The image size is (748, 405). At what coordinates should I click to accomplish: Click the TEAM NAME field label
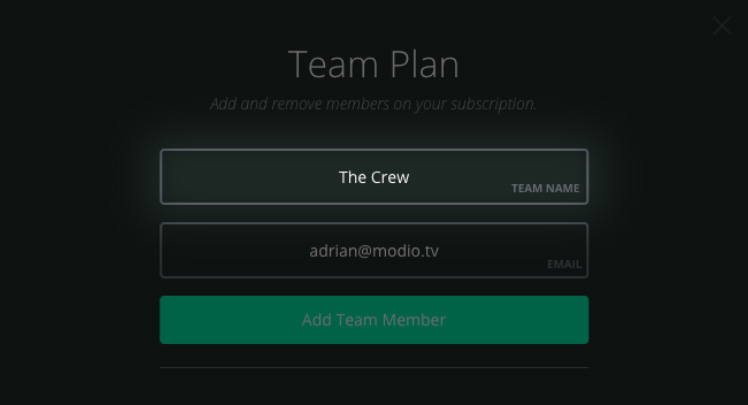pyautogui.click(x=545, y=188)
